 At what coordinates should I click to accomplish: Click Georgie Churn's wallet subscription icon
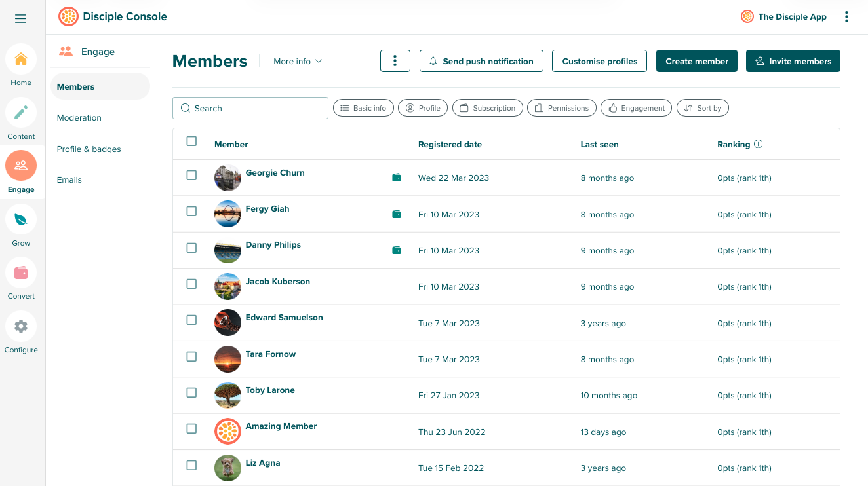click(397, 178)
